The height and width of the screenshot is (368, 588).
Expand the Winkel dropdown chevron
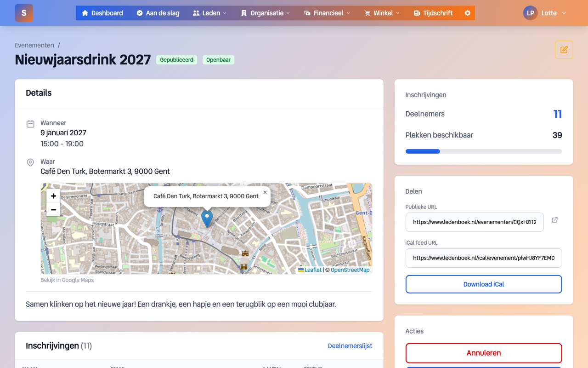[398, 13]
